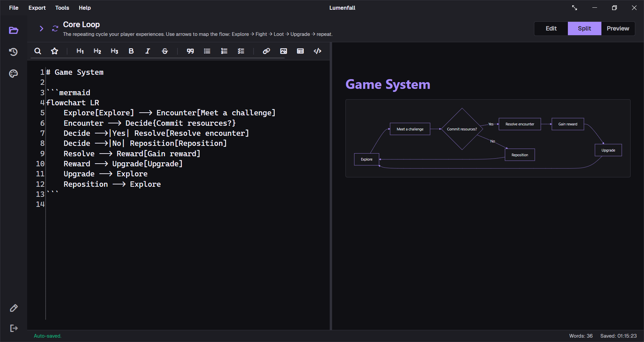This screenshot has height=342, width=644.
Task: Insert a bulleted list
Action: coord(207,51)
